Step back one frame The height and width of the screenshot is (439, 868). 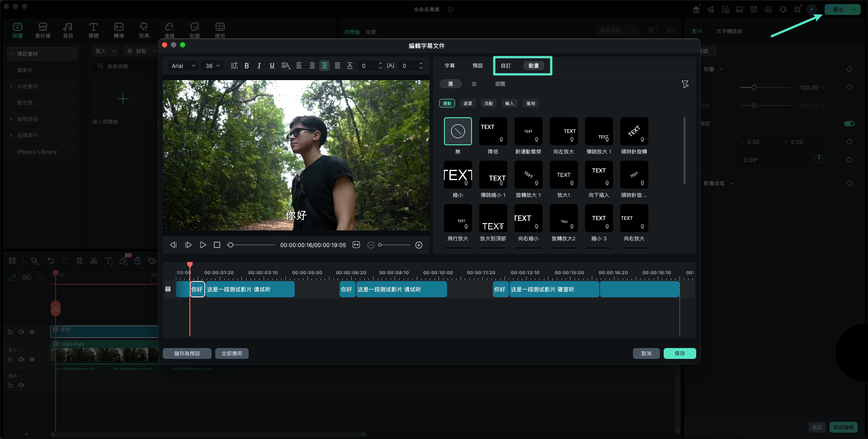pyautogui.click(x=173, y=245)
